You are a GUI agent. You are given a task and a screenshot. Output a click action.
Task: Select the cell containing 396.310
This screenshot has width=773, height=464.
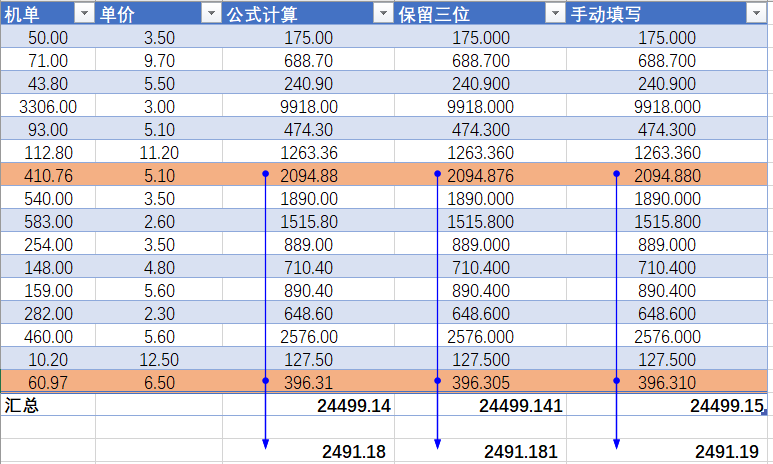coord(667,383)
